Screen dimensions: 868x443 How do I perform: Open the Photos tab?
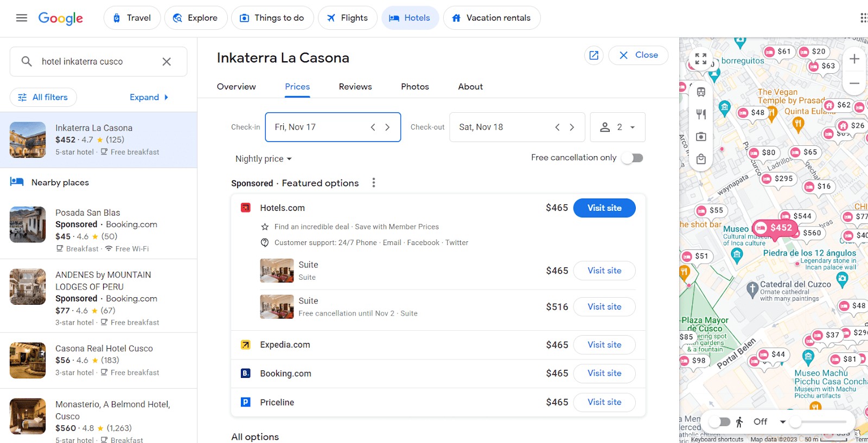coord(415,87)
